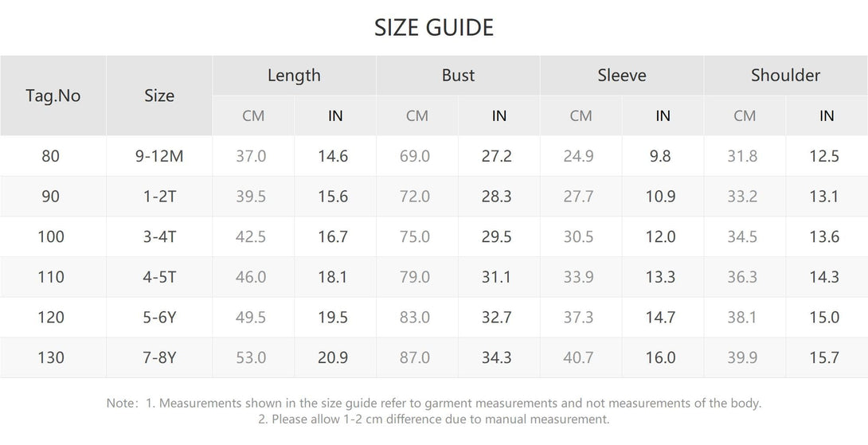Screen dimensions: 868x445
Task: Click the CM subheader under Bust
Action: pyautogui.click(x=416, y=116)
